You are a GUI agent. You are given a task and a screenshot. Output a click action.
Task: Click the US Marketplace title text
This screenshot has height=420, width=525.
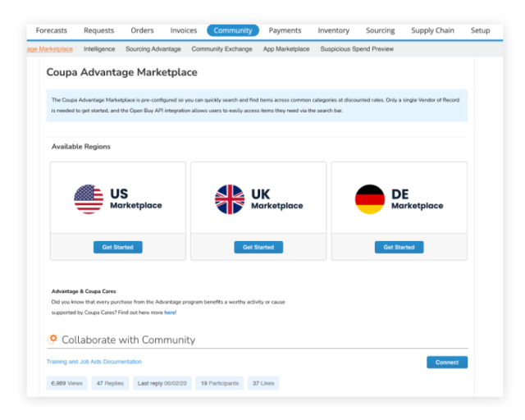click(x=136, y=199)
